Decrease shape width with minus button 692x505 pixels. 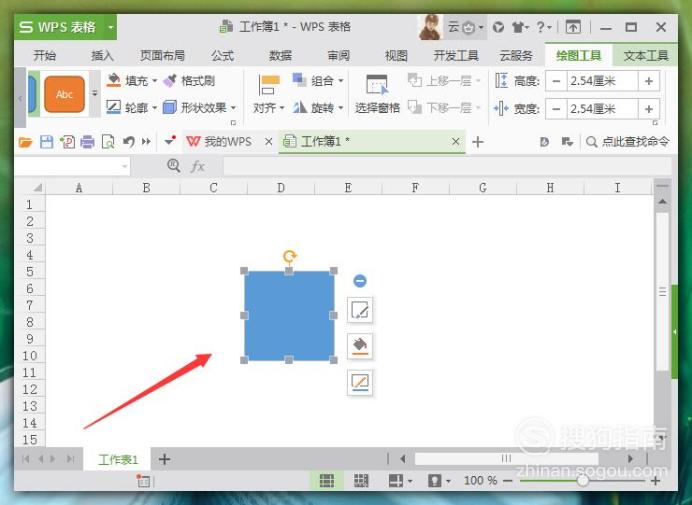(x=557, y=109)
